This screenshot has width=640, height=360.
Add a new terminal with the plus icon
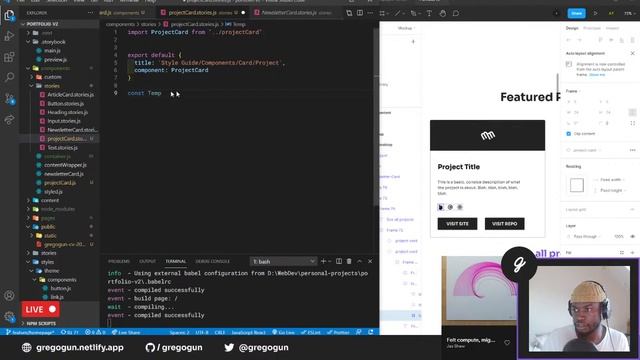[x=323, y=261]
